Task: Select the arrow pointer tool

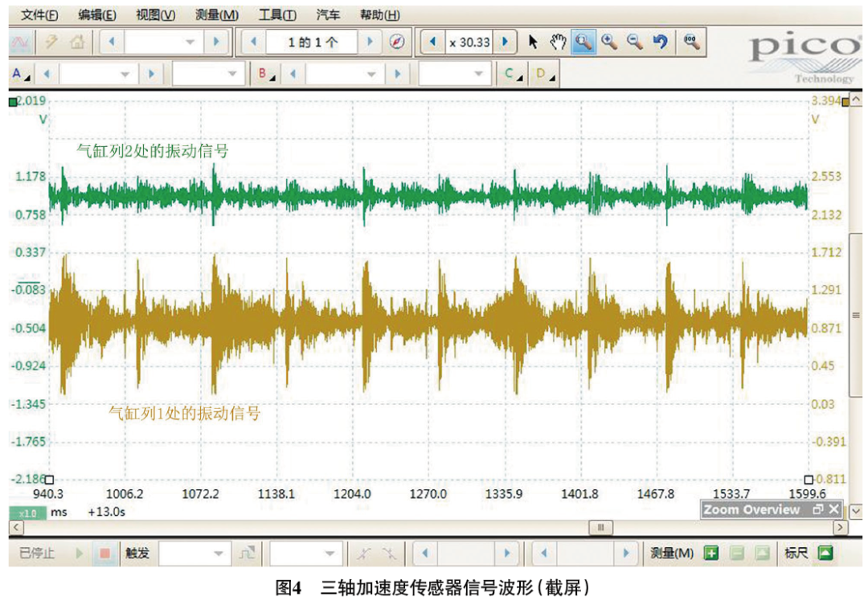Action: pos(533,42)
